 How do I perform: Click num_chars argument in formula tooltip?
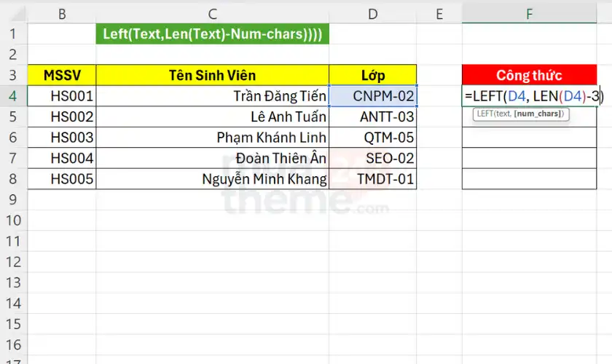click(x=538, y=114)
